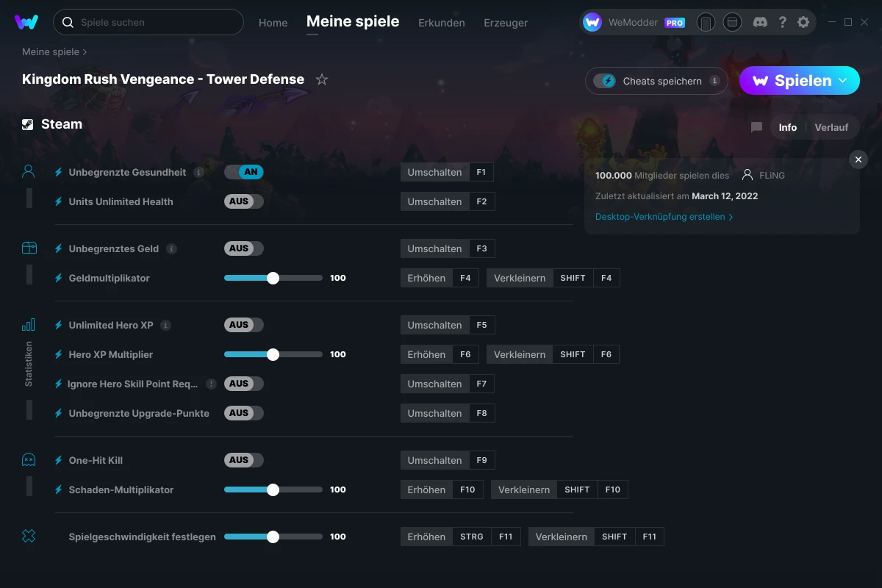
Task: Click the FLiNG author name
Action: coord(772,176)
